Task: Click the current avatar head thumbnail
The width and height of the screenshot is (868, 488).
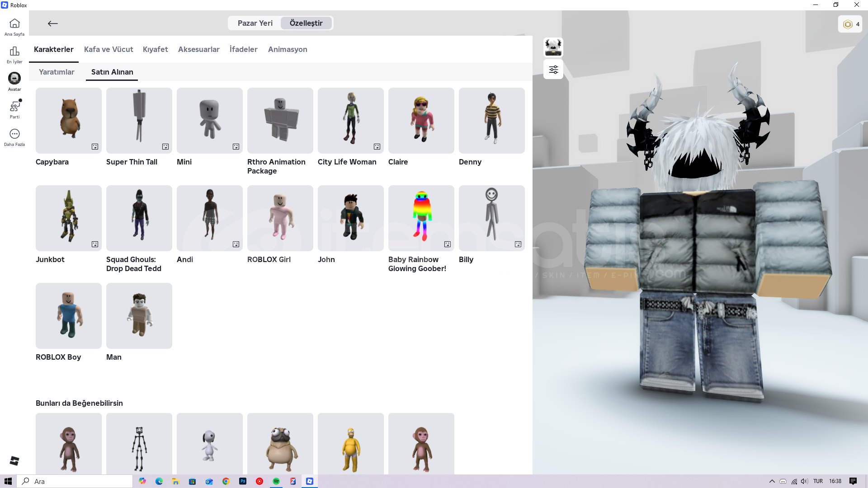Action: point(553,47)
